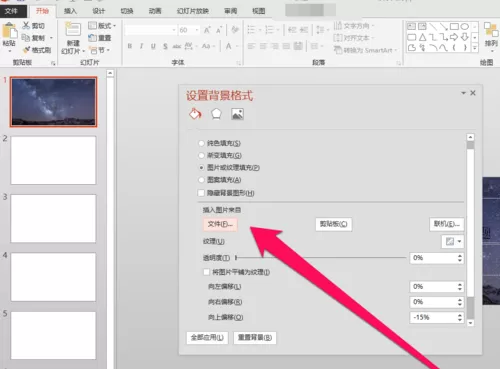The image size is (500, 369).
Task: Check the hide background graphics box
Action: 201,193
